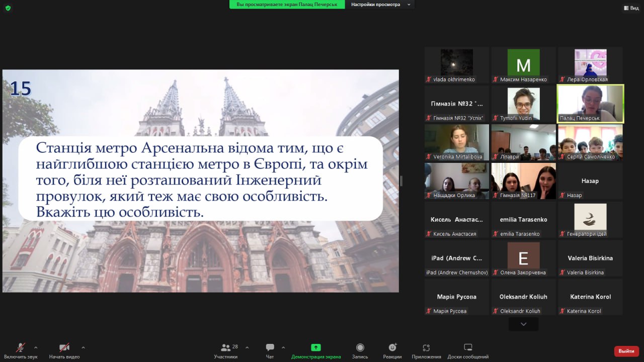Expand video options arrow beside camera
The width and height of the screenshot is (644, 362).
point(83,347)
